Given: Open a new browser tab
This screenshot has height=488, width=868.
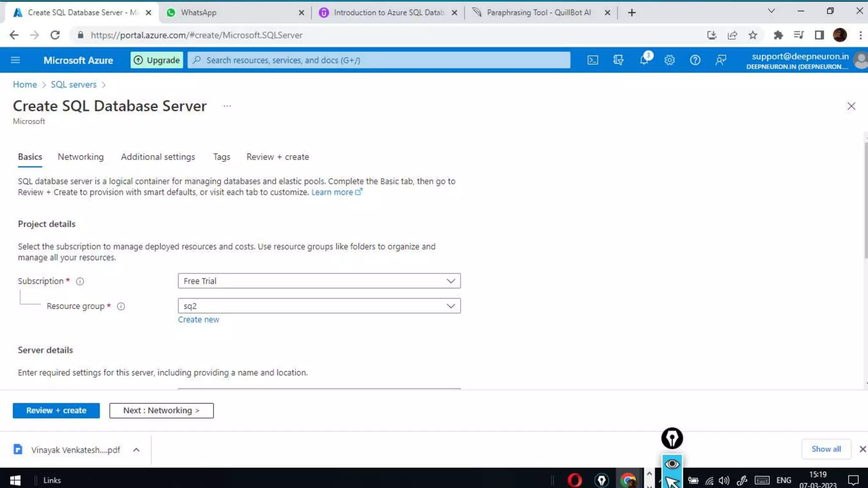Looking at the screenshot, I should click(632, 13).
